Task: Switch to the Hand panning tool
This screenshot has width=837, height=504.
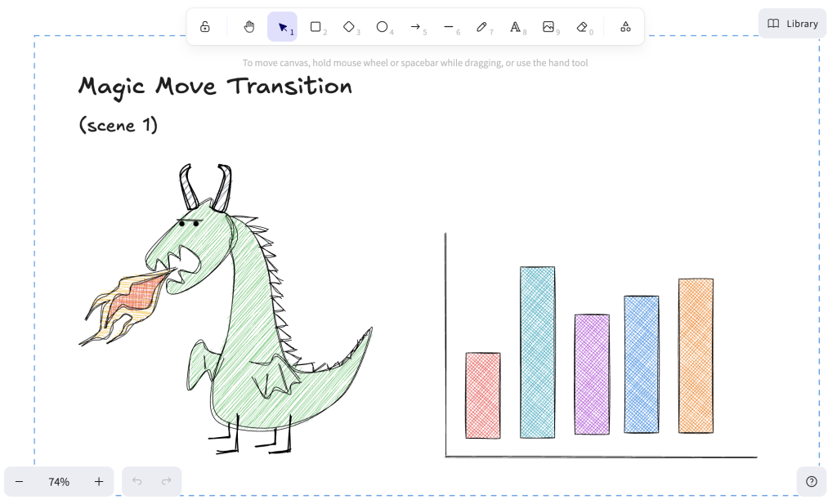Action: (x=248, y=26)
